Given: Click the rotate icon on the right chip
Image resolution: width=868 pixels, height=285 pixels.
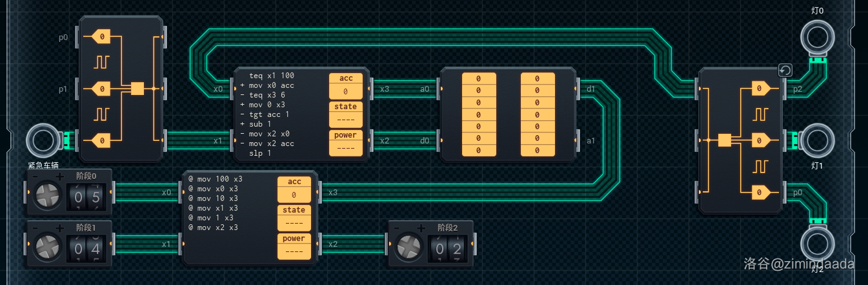Looking at the screenshot, I should [x=785, y=70].
